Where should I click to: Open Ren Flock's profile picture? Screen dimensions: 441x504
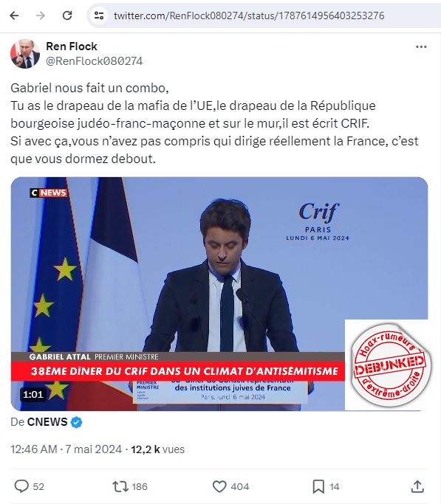pos(25,54)
